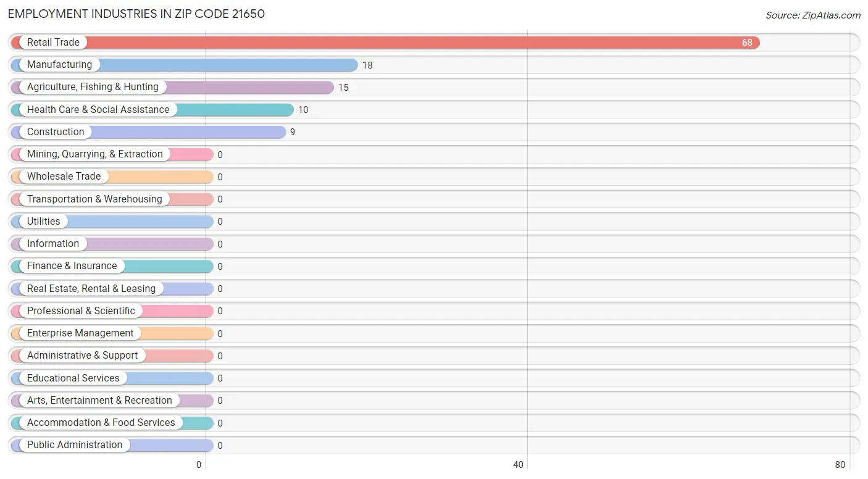Select the Manufacturing bar label

[59, 65]
